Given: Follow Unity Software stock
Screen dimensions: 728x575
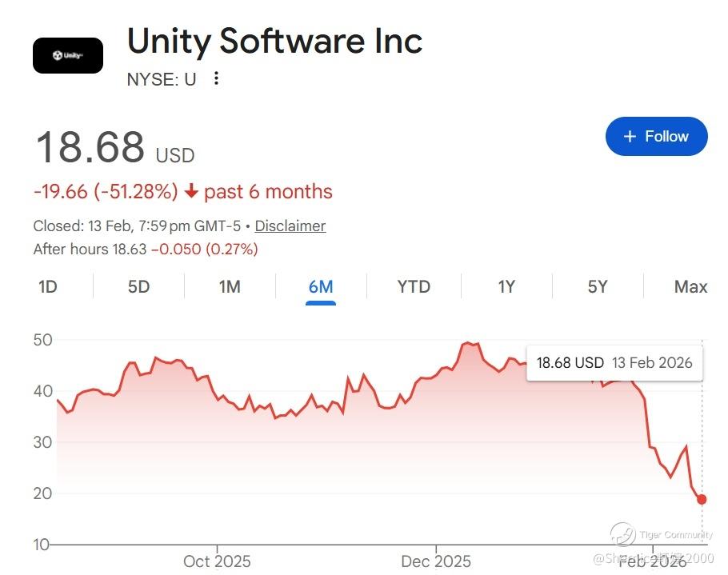Looking at the screenshot, I should pos(657,137).
